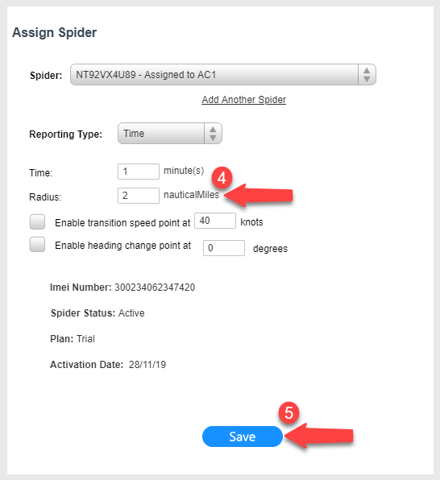The height and width of the screenshot is (480, 440).
Task: Click the red step 5 marker
Action: (x=289, y=413)
